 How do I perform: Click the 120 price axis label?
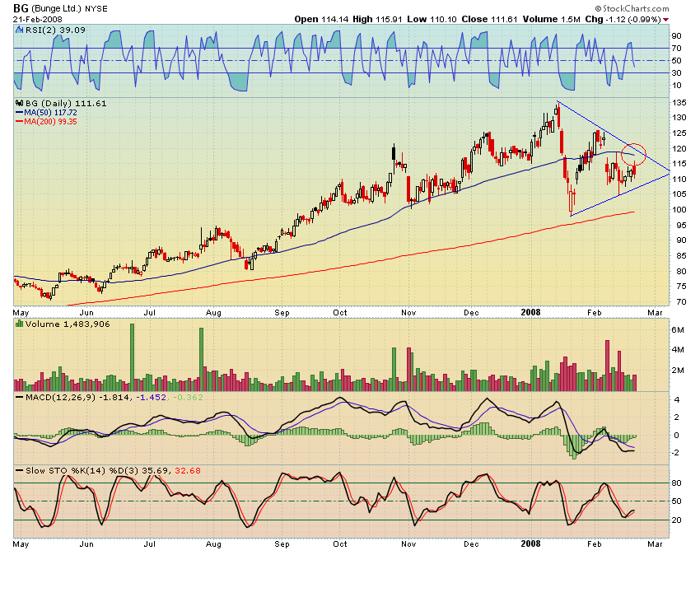[679, 148]
